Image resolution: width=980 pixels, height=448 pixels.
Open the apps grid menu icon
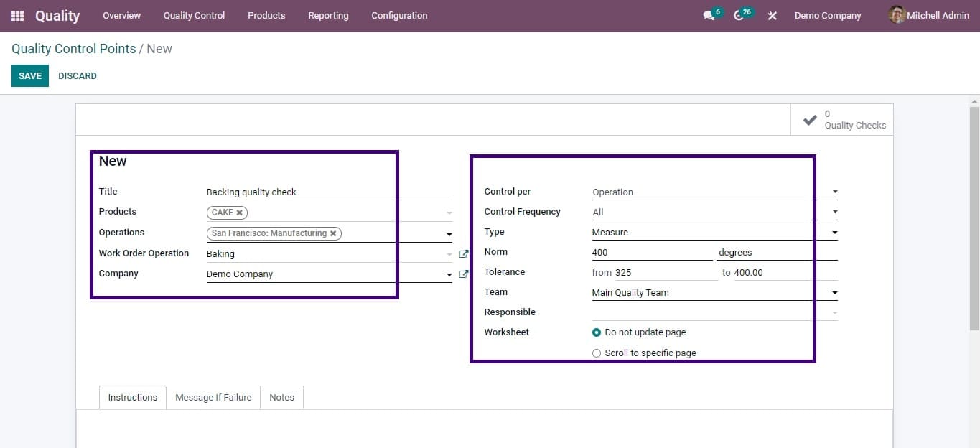[x=17, y=15]
